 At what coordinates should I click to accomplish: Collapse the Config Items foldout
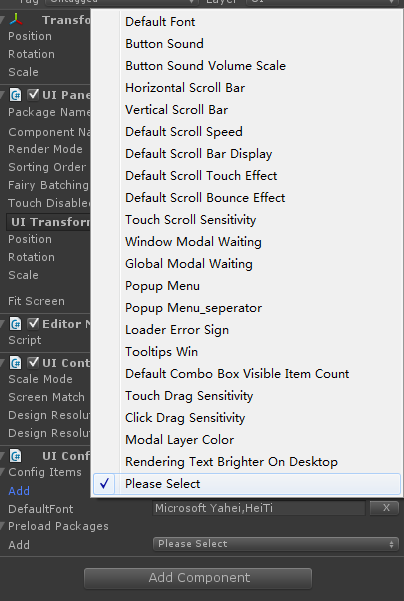click(3, 472)
